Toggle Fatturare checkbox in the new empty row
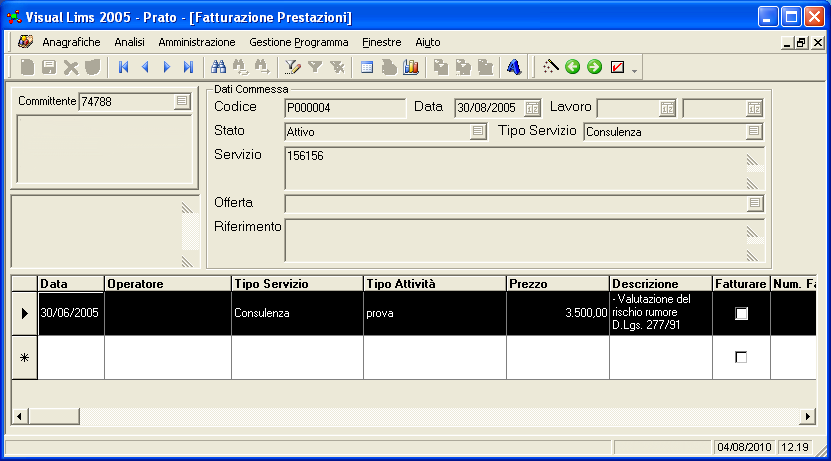Image resolution: width=831 pixels, height=461 pixels. coord(741,357)
